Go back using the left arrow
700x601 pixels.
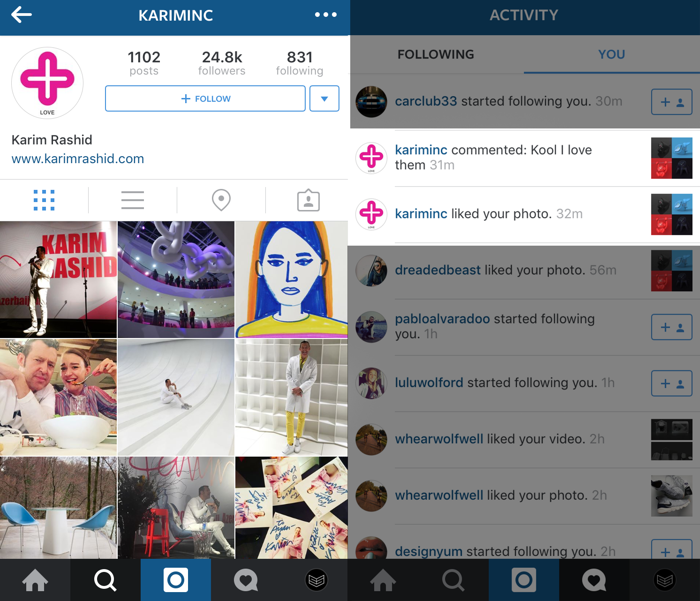[x=22, y=15]
